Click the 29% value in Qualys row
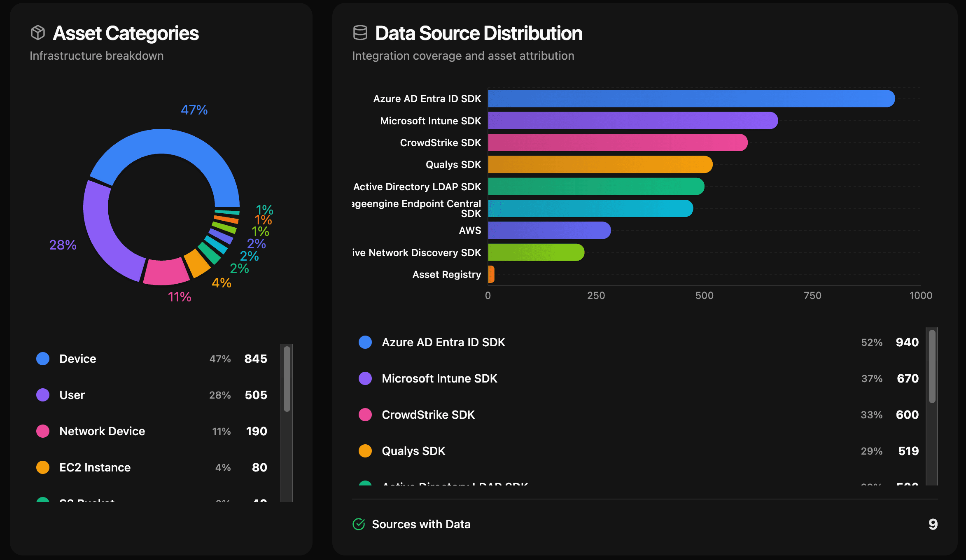Viewport: 966px width, 560px height. 872,451
